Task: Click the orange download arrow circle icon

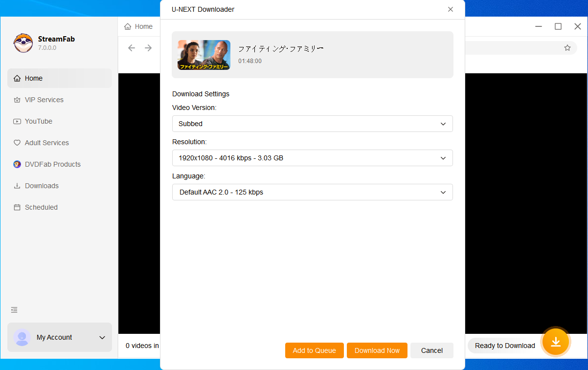Action: click(555, 342)
